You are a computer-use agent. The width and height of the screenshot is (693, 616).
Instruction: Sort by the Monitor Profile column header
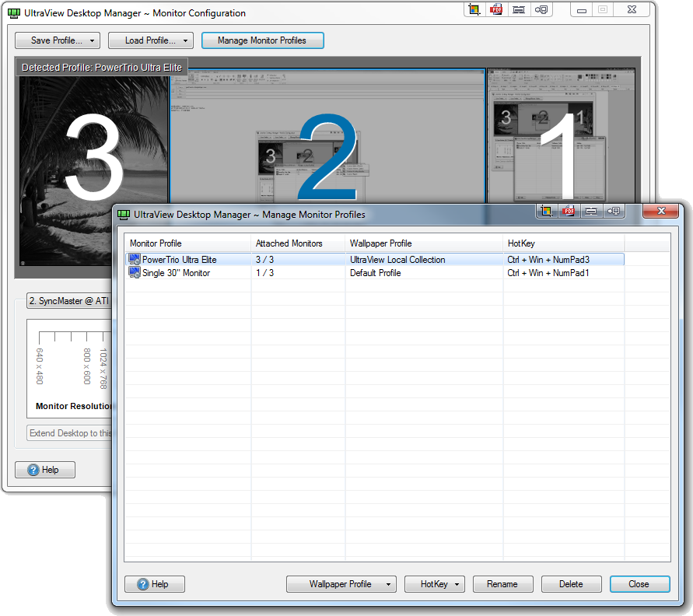point(188,243)
